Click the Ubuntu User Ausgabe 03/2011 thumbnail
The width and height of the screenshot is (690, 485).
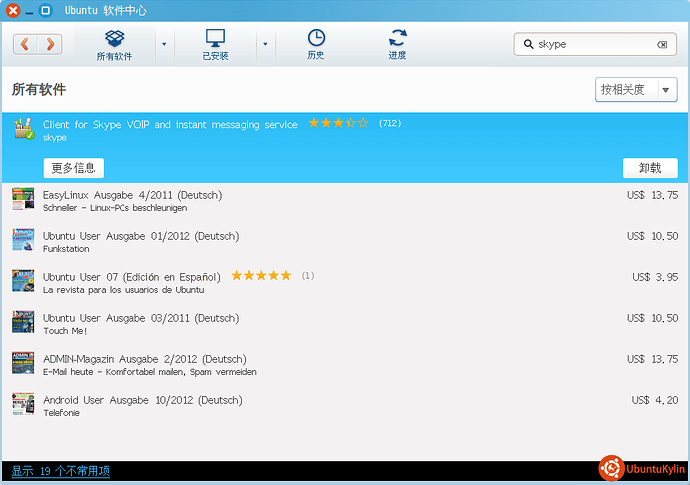(23, 322)
